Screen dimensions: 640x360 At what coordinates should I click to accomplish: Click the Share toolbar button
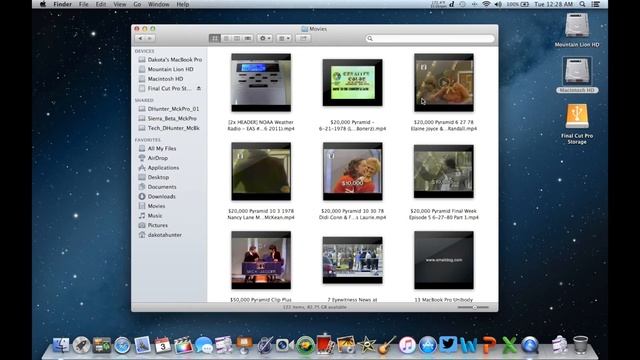[303, 38]
